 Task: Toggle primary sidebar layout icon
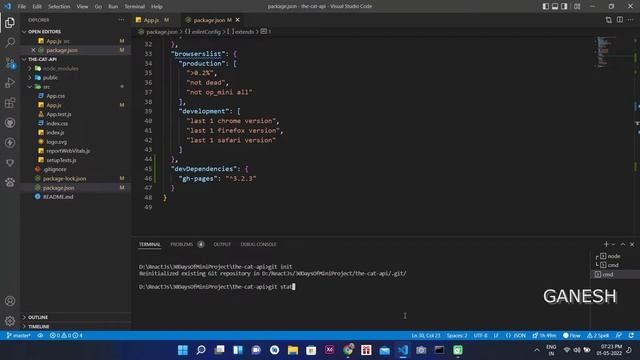[546, 6]
